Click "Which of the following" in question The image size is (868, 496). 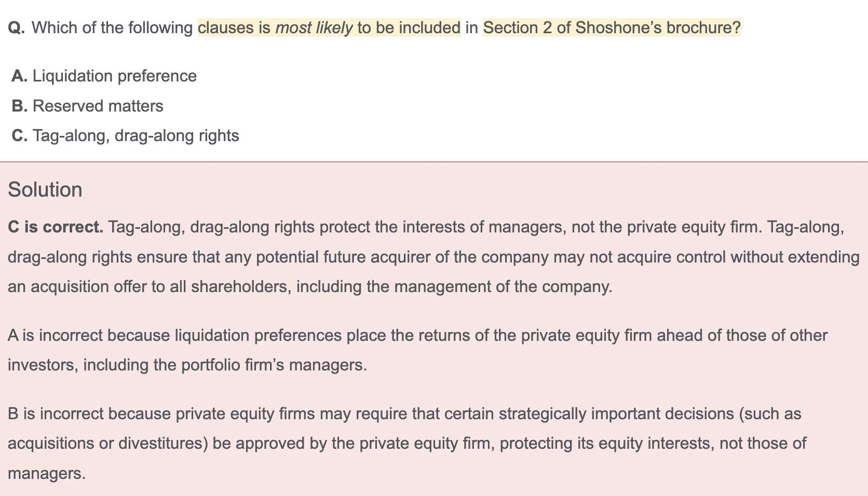point(112,28)
